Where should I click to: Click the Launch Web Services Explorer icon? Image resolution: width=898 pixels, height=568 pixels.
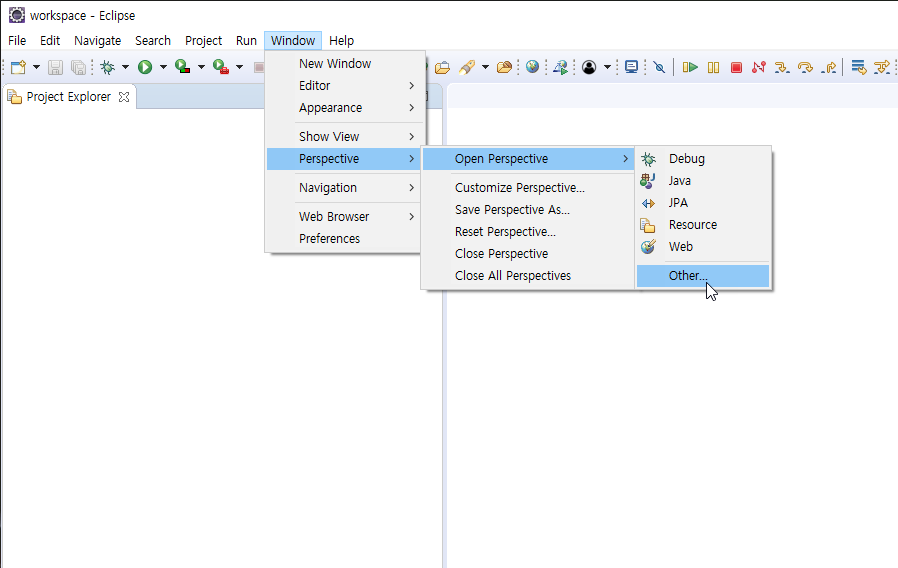tap(561, 67)
